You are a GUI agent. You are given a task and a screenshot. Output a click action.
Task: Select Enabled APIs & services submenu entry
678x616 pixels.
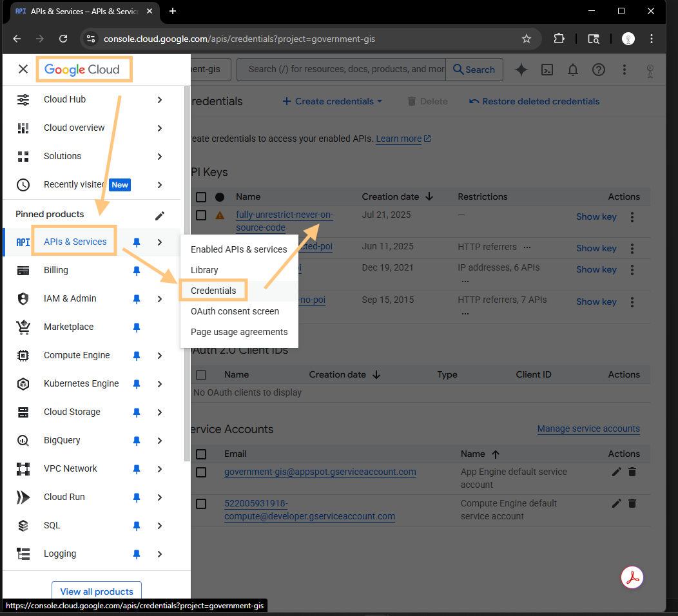(x=238, y=249)
